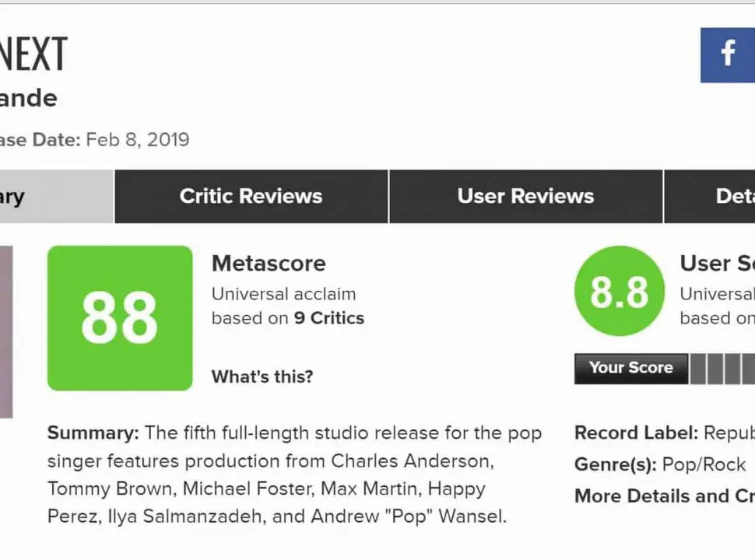755x560 pixels.
Task: Share the album on Facebook
Action: click(x=729, y=54)
